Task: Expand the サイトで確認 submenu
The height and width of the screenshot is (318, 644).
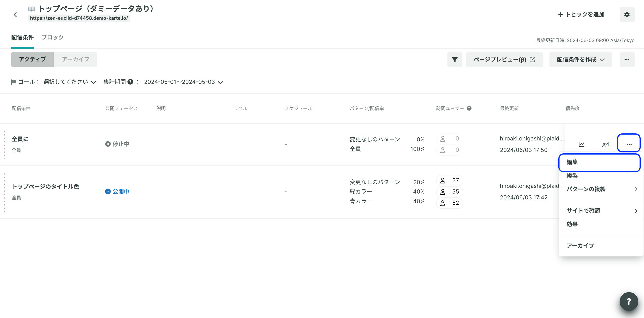Action: pyautogui.click(x=601, y=211)
